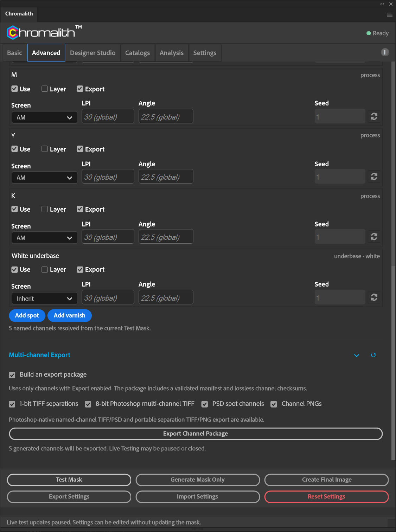Toggle Use checkbox for White underbase

point(14,269)
